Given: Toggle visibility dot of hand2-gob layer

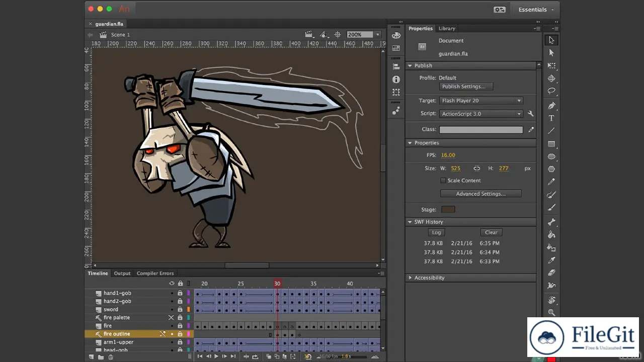Looking at the screenshot, I should [x=172, y=301].
